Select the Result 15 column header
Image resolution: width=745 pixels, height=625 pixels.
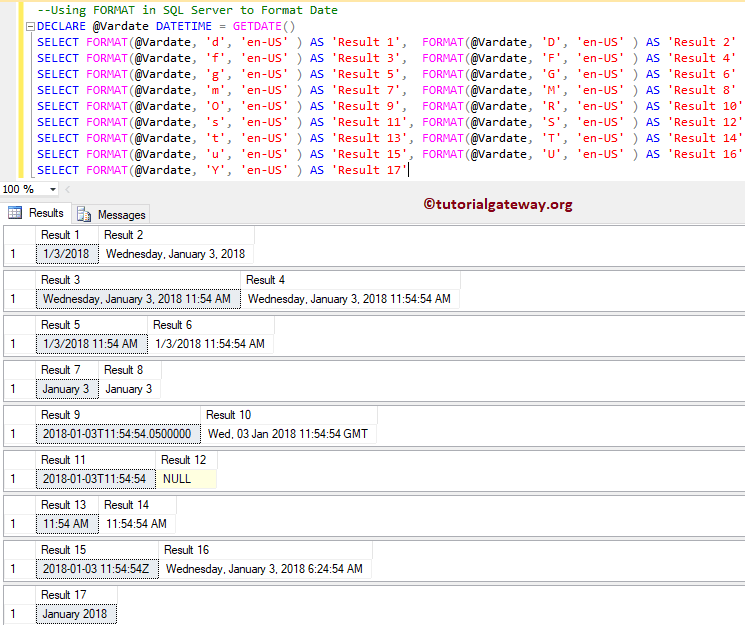(x=97, y=550)
